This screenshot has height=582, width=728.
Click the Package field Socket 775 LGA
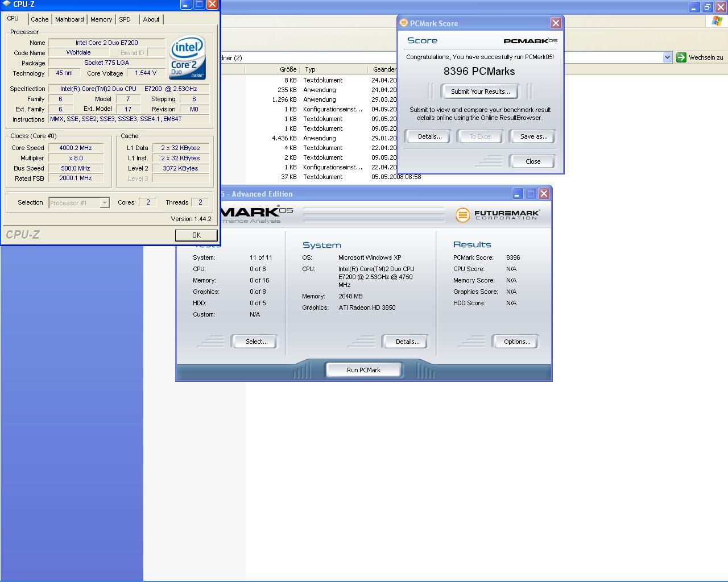pyautogui.click(x=107, y=63)
